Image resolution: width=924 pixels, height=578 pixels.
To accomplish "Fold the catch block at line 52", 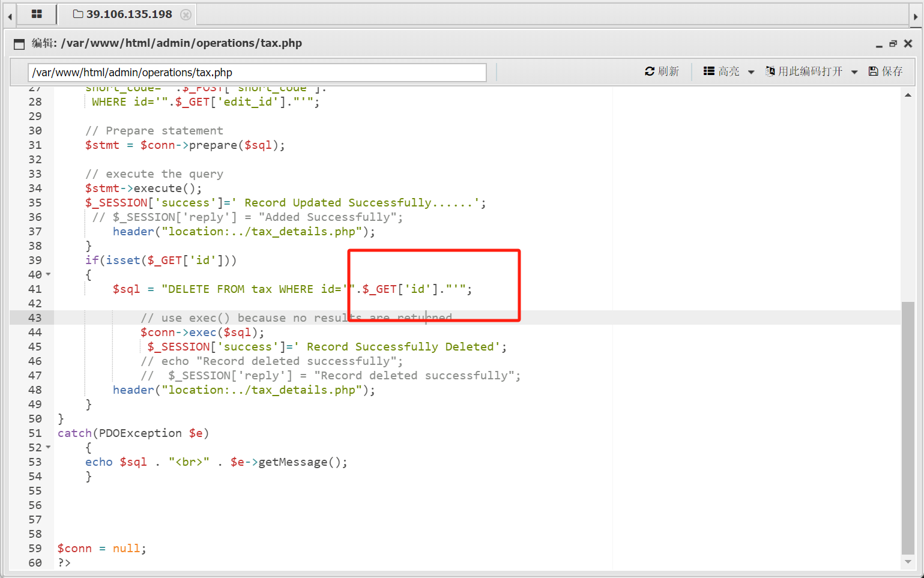I will click(x=48, y=447).
